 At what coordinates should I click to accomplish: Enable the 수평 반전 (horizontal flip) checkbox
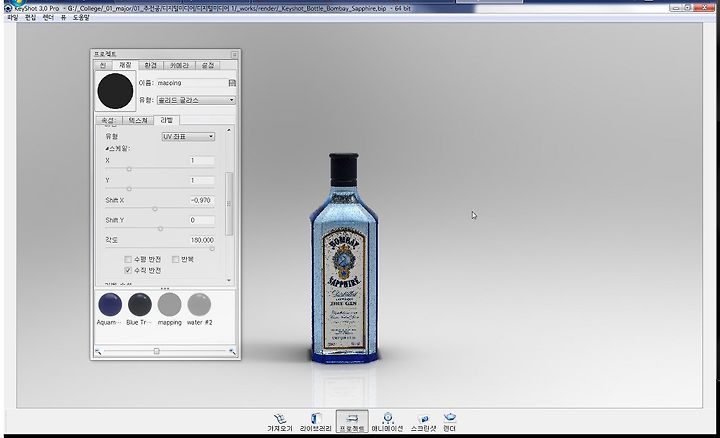pos(128,259)
